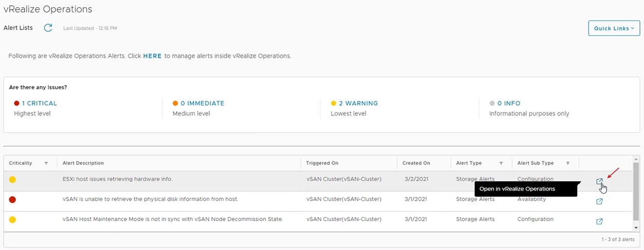
Task: Refresh the Alert Lists
Action: (x=48, y=28)
